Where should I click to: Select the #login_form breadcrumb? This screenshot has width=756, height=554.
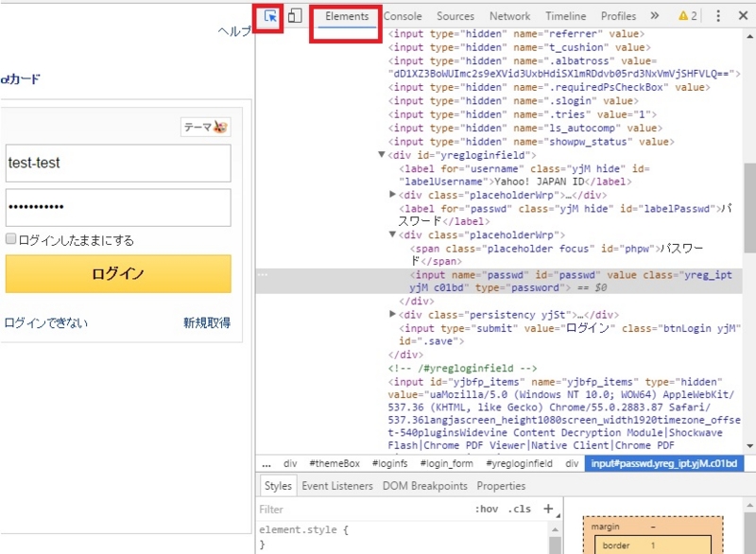446,463
